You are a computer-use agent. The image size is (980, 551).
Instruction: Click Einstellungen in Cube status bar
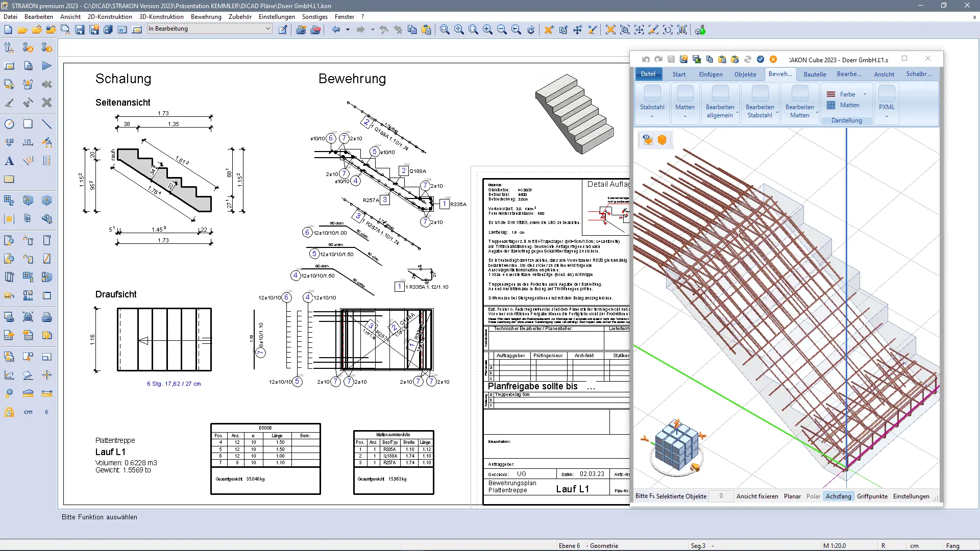click(x=911, y=496)
